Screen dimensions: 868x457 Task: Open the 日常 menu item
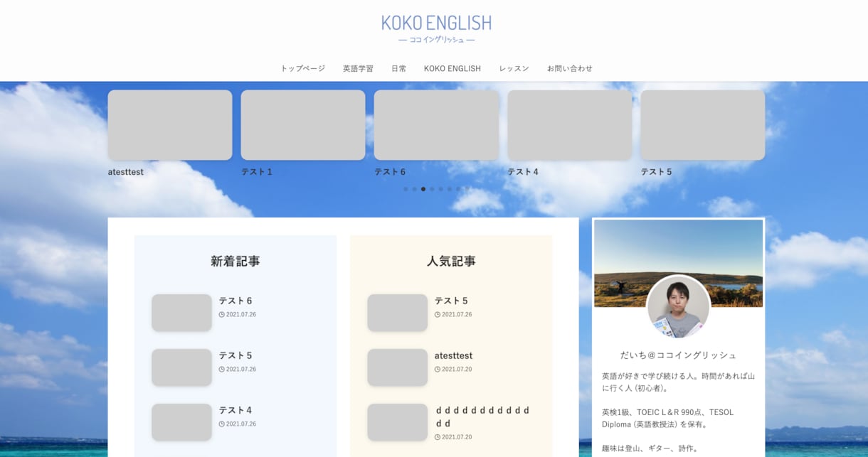pyautogui.click(x=399, y=68)
